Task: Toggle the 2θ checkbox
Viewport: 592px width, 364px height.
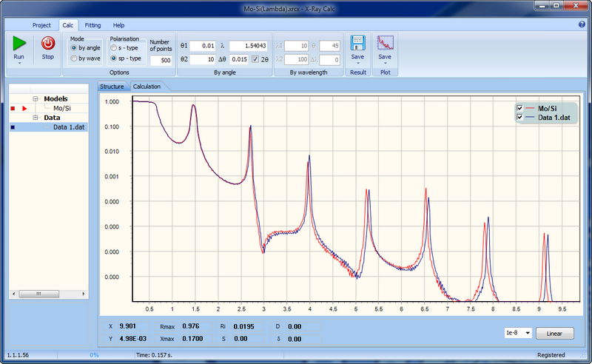Action: [x=255, y=59]
